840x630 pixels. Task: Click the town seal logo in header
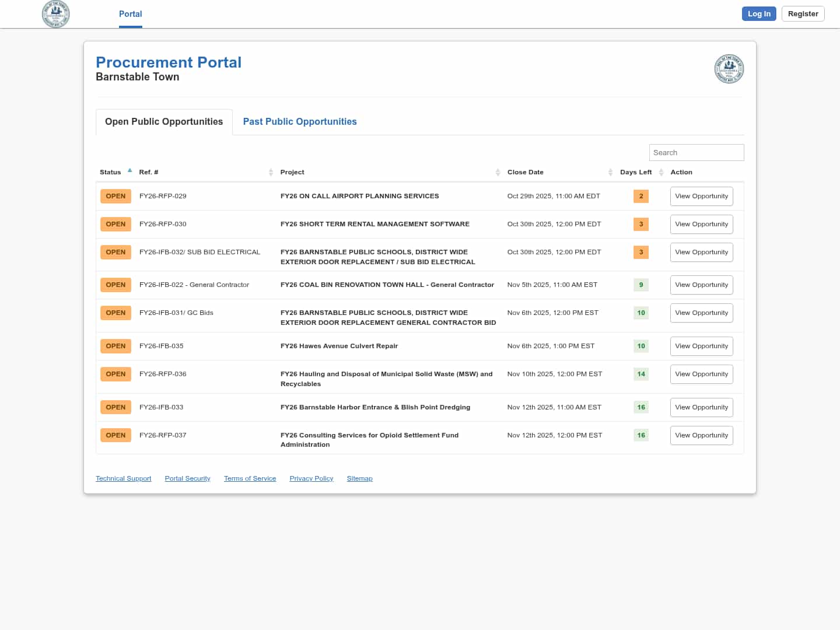point(56,14)
